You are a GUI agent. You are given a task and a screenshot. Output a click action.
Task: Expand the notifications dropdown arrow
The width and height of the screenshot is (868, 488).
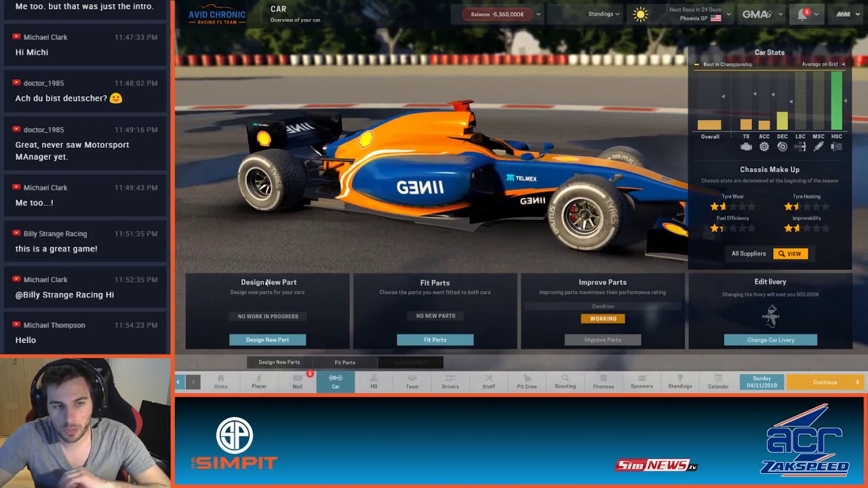(816, 14)
